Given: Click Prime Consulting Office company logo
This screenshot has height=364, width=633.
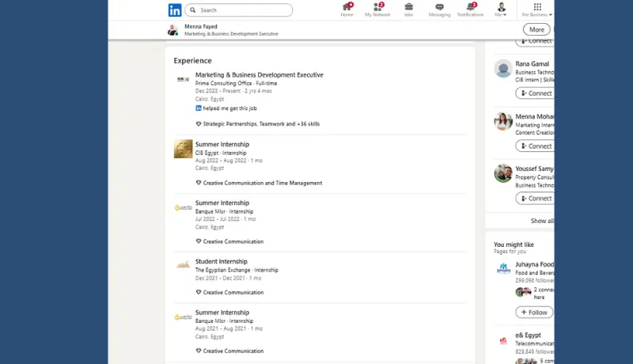Looking at the screenshot, I should [184, 79].
